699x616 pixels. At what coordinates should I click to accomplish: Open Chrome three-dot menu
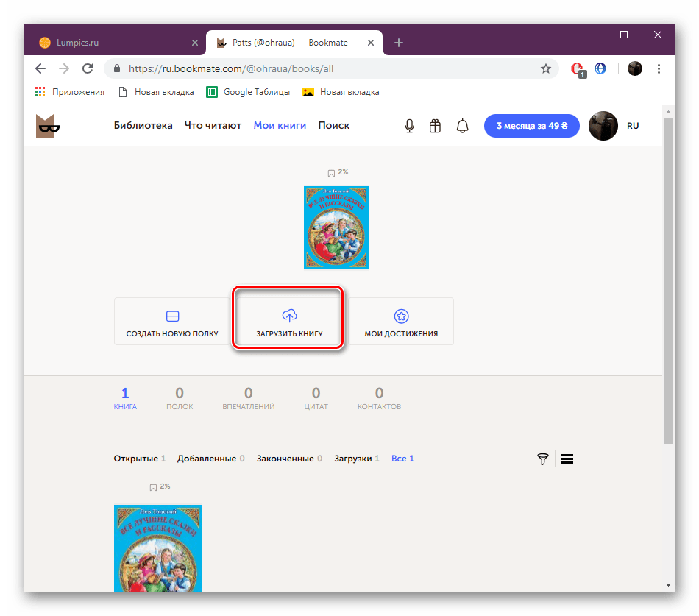659,68
